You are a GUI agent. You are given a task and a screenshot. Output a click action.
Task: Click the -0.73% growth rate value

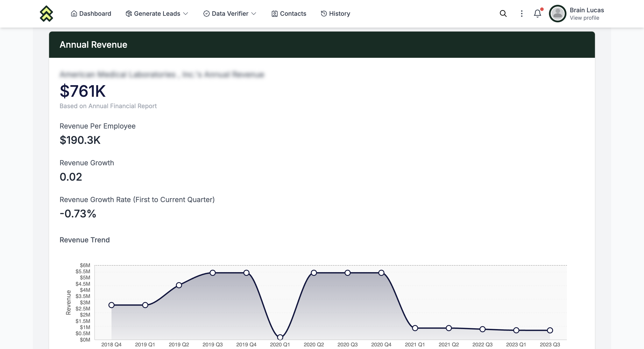point(78,214)
